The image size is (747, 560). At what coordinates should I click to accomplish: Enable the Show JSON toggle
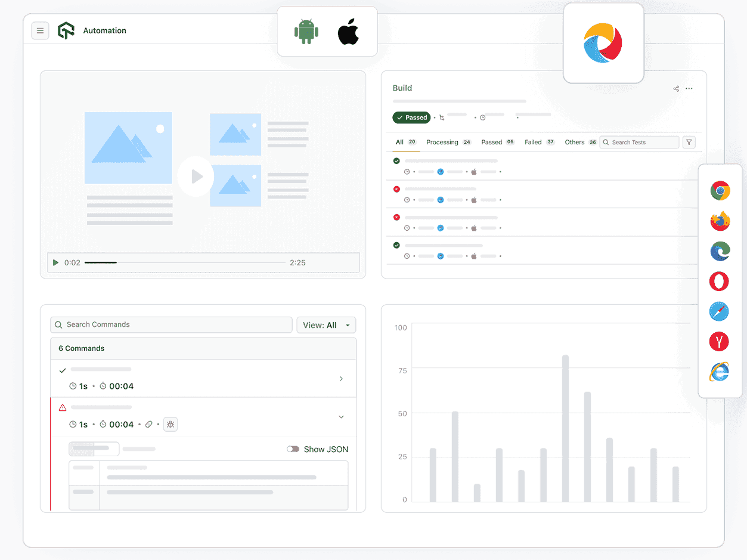coord(293,449)
